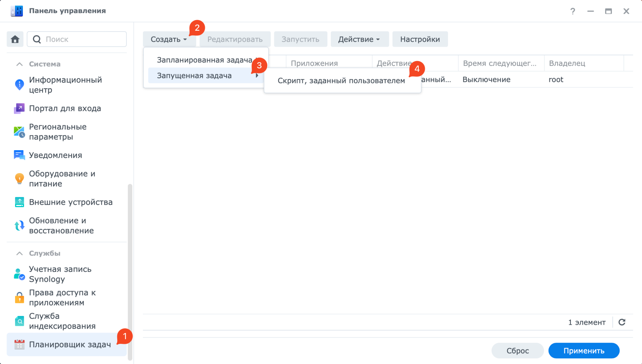Screen dimensions: 642x364
Task: Click the Notifications chat bubble icon
Action: 19,155
